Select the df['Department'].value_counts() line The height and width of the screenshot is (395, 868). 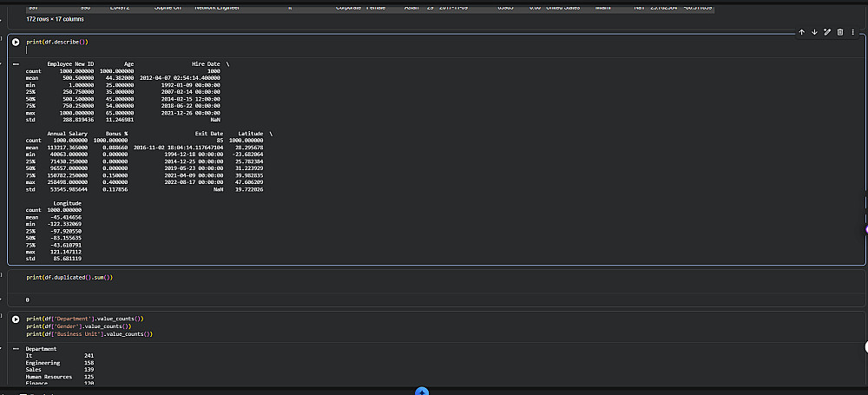click(x=85, y=319)
